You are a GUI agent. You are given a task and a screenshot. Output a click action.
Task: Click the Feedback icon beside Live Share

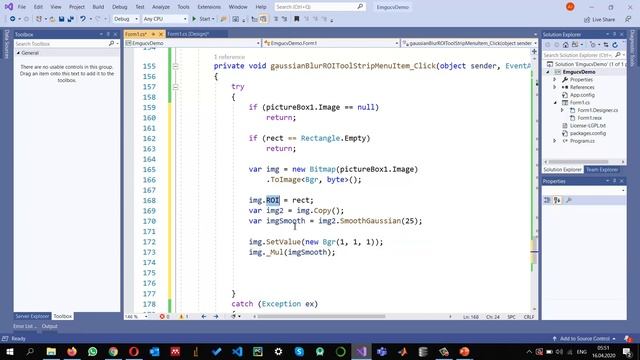(x=628, y=19)
